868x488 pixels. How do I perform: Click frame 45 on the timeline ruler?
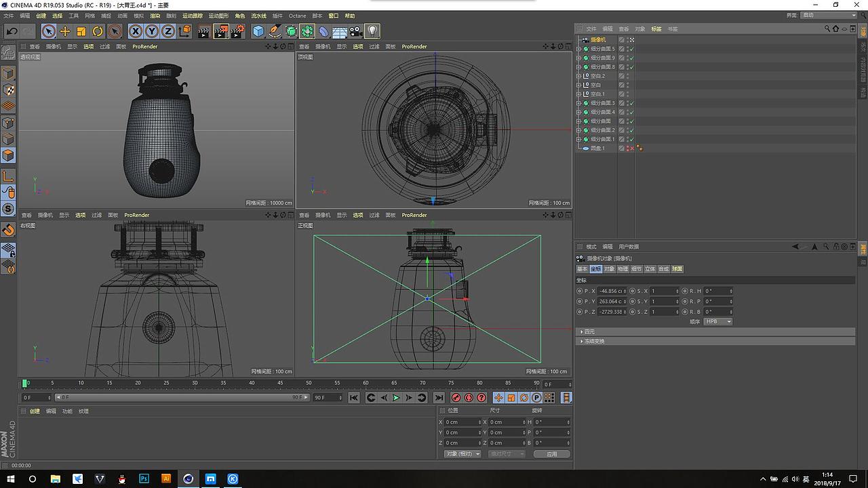(x=280, y=384)
